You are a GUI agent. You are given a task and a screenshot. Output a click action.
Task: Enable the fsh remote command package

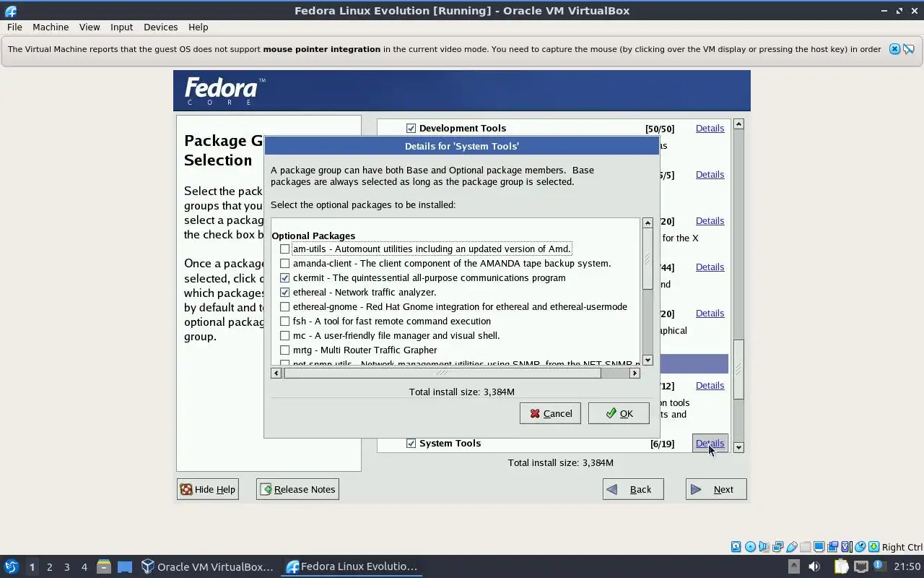pos(285,321)
